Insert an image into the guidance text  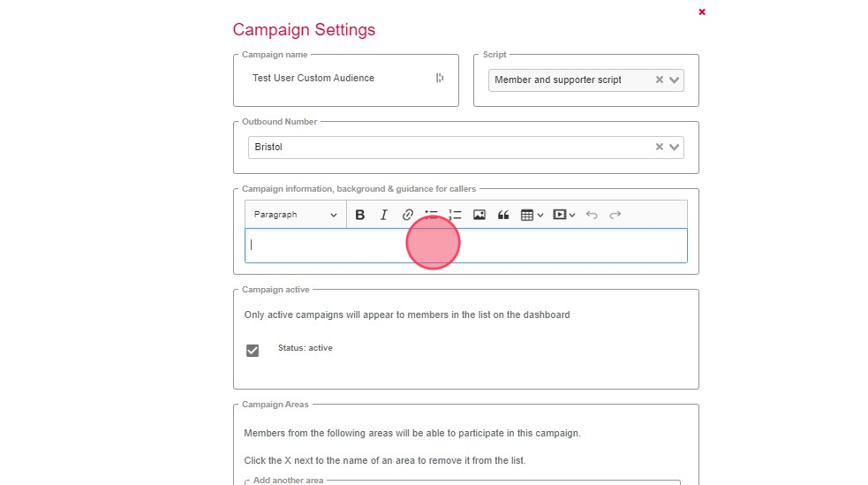(479, 215)
